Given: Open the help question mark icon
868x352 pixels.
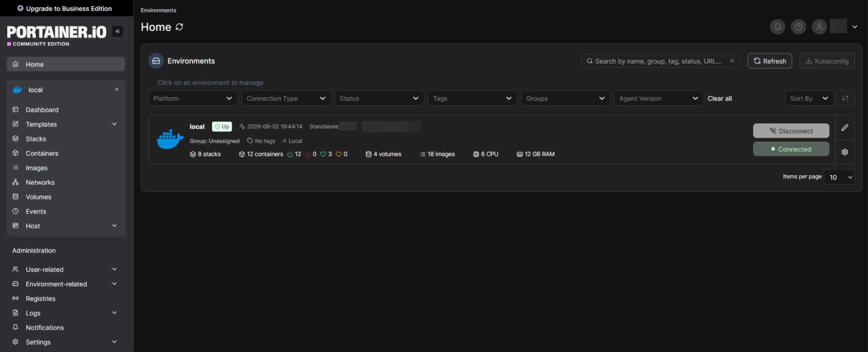Looking at the screenshot, I should point(799,27).
